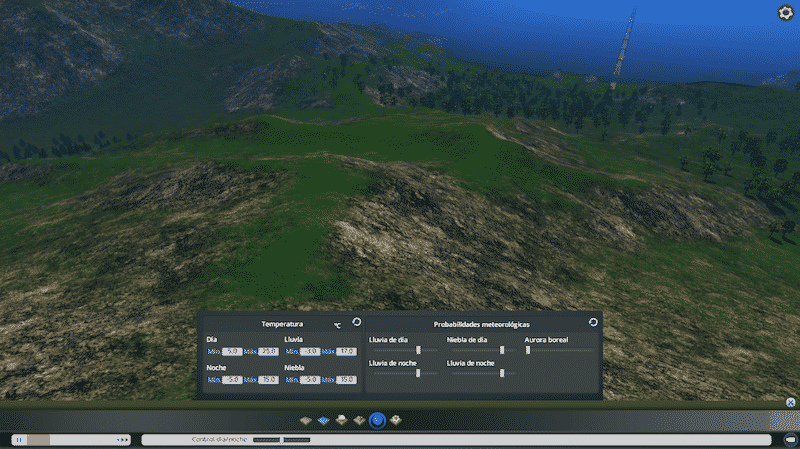Viewport: 800px width, 449px height.
Task: Click the Niebla minimum temperature field
Action: [x=310, y=380]
